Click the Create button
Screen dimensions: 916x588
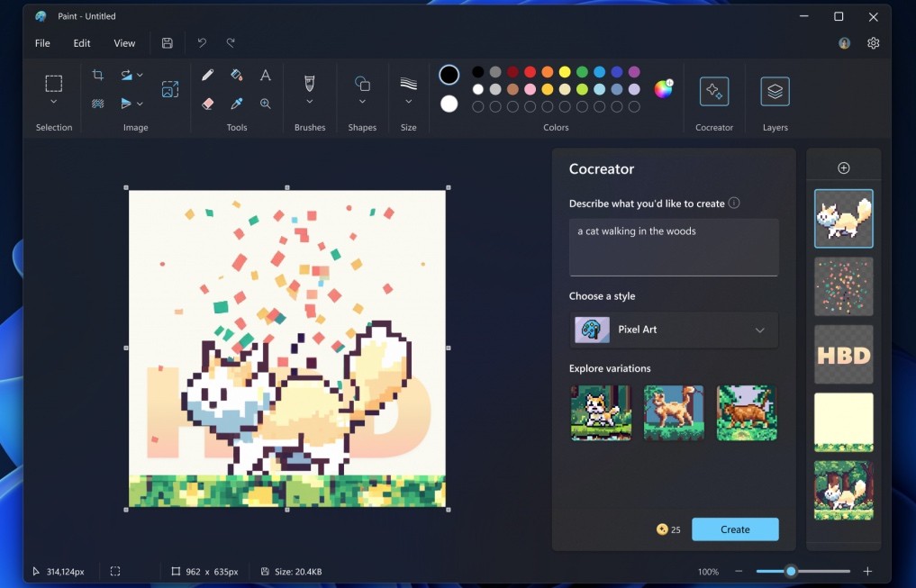[735, 529]
